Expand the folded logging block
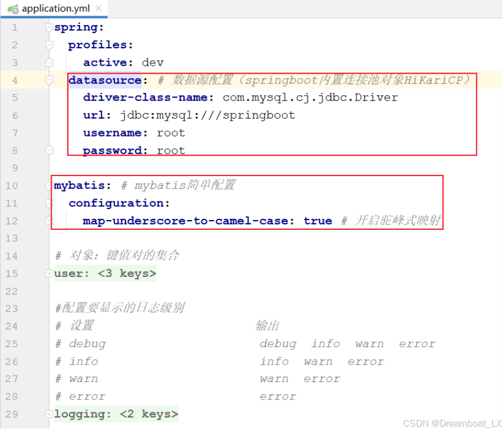This screenshot has width=504, height=432. 49,415
